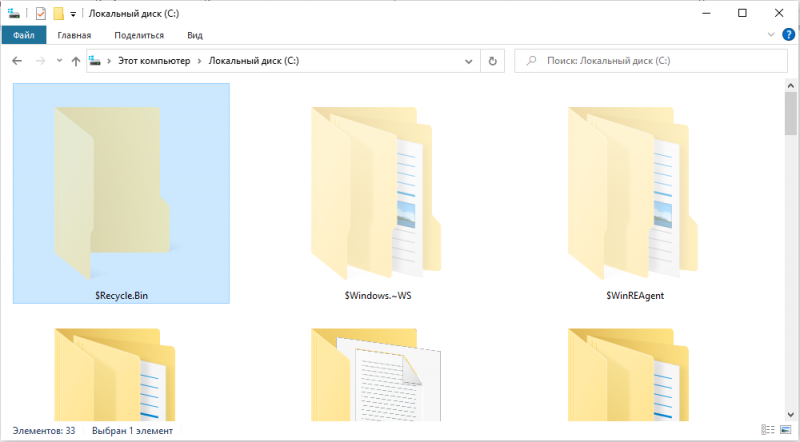Click the Properties quick access icon
Viewport: 800px width, 442px height.
(41, 14)
